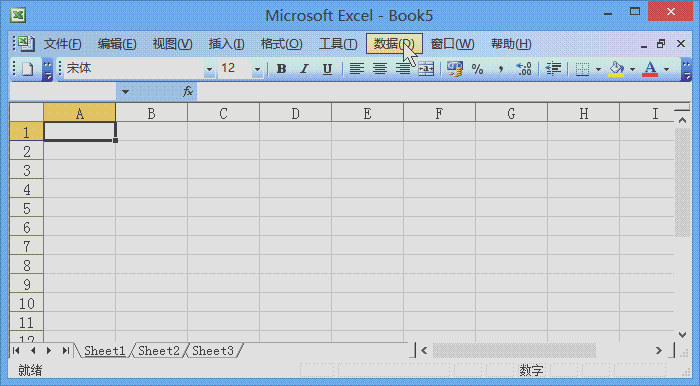The width and height of the screenshot is (700, 386).
Task: Open the Insert Function fx icon
Action: tap(188, 91)
